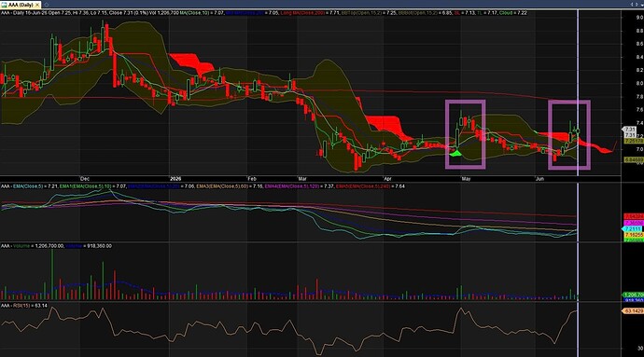This screenshot has height=357, width=644.
Task: Close the AAA (Daily) chart tab
Action: (x=37, y=5)
